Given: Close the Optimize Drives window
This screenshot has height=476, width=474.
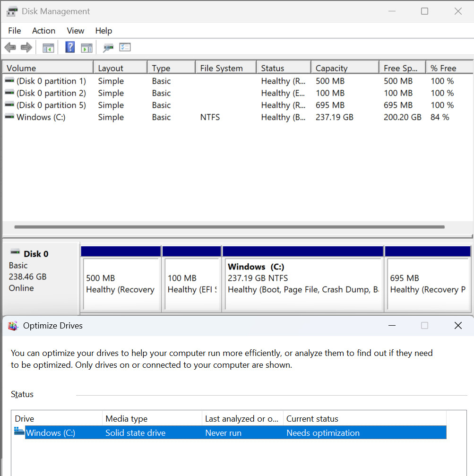Looking at the screenshot, I should pyautogui.click(x=458, y=325).
